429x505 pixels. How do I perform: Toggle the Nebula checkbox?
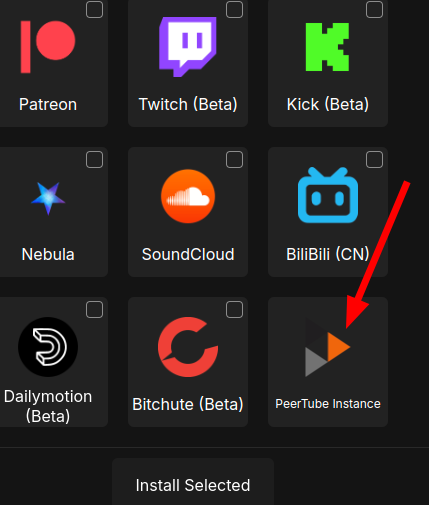[x=94, y=160]
